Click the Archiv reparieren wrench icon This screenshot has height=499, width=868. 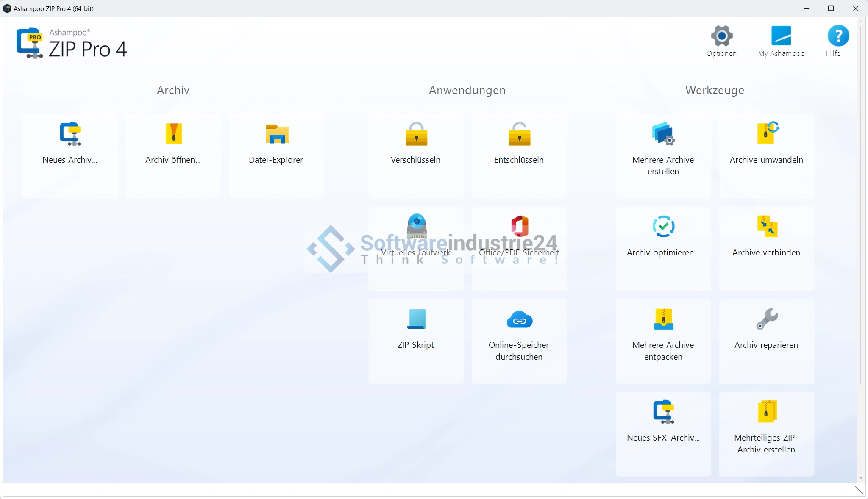point(767,319)
